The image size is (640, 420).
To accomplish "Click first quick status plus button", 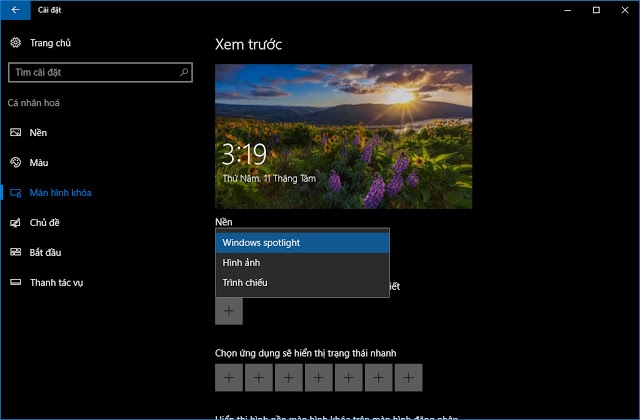I will pyautogui.click(x=229, y=378).
